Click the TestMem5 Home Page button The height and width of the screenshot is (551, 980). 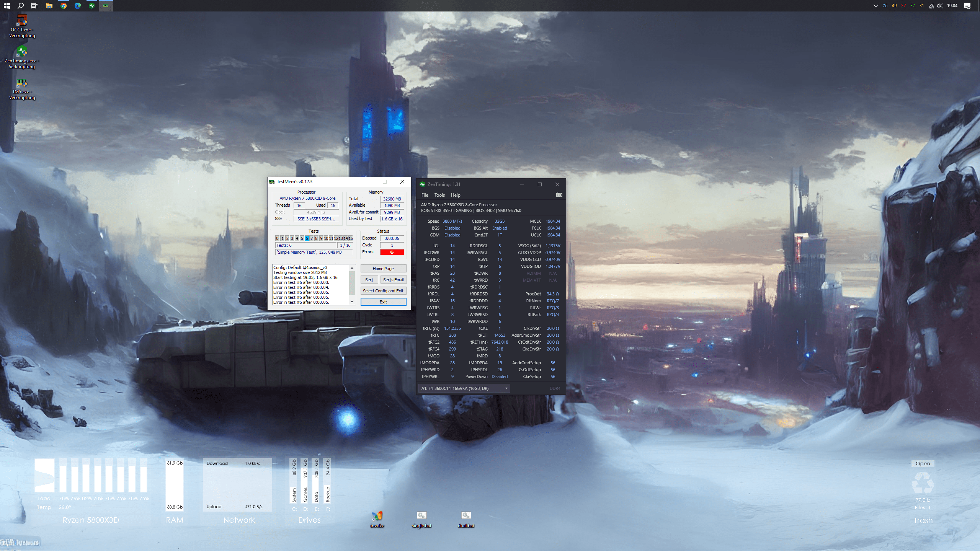click(x=383, y=269)
